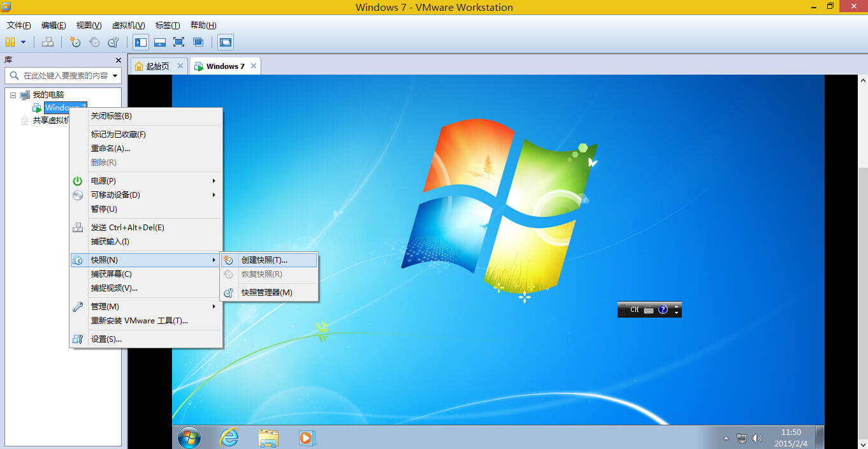Click the take snapshot toolbar icon

pyautogui.click(x=75, y=42)
